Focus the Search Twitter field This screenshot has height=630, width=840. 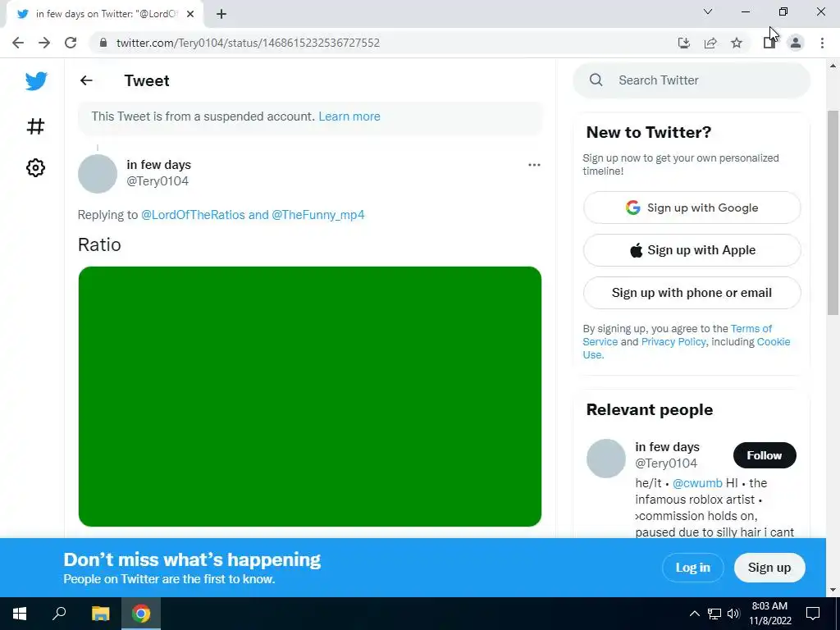click(692, 80)
